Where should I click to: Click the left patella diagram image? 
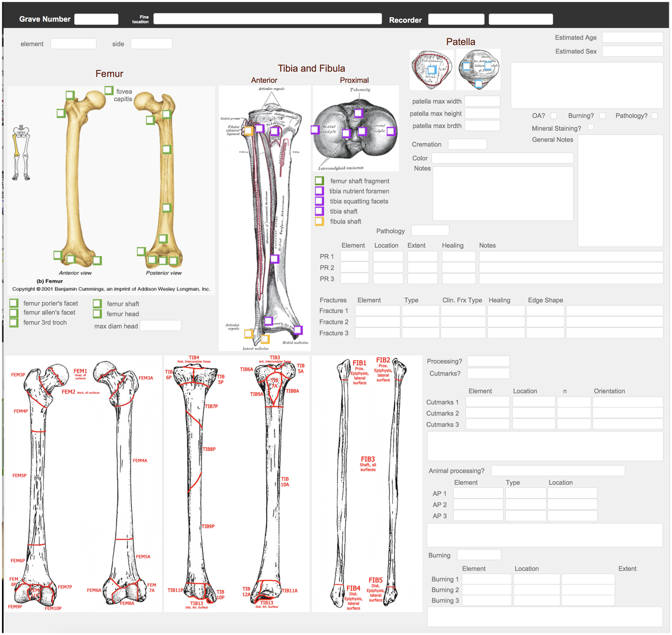(x=431, y=70)
